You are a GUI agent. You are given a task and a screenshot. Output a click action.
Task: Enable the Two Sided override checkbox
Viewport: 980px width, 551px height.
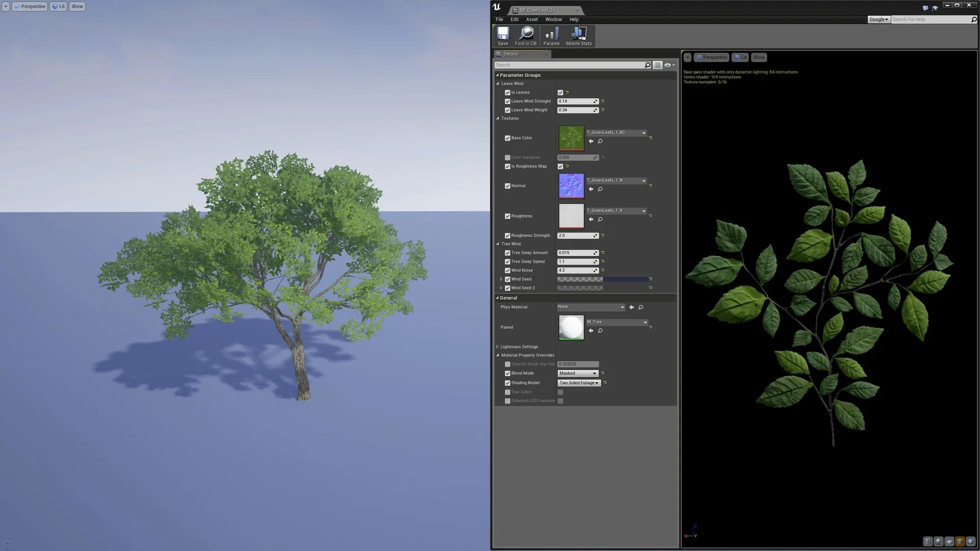click(x=507, y=392)
